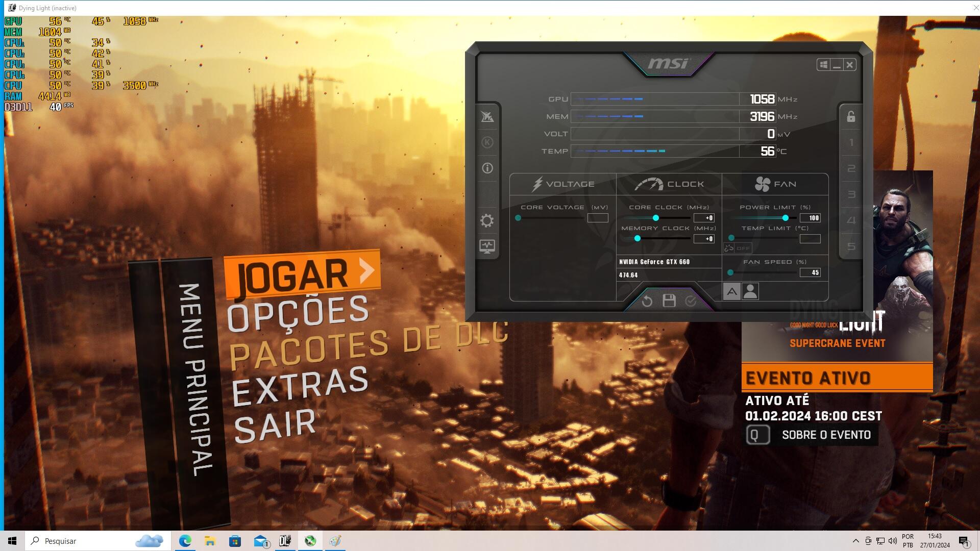Click the FAN section header
Image resolution: width=980 pixels, height=551 pixels.
point(775,184)
